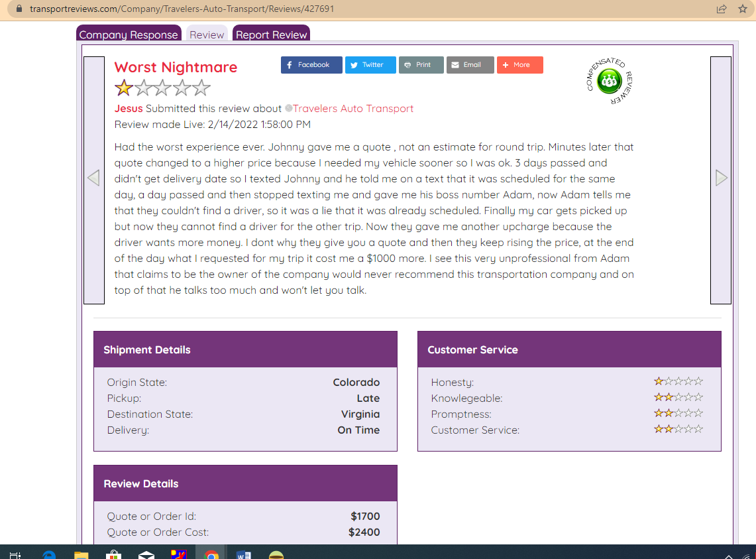
Task: Open Task View on the taskbar
Action: click(15, 554)
